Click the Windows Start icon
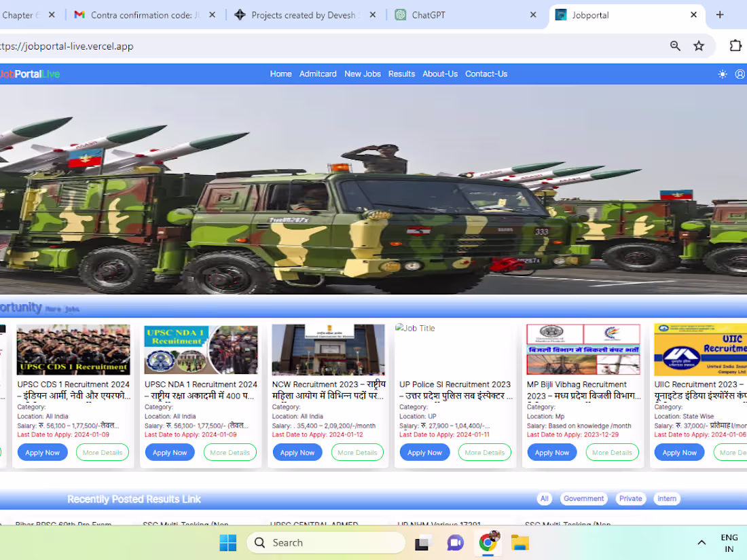Viewport: 747px width, 560px height. click(x=227, y=542)
